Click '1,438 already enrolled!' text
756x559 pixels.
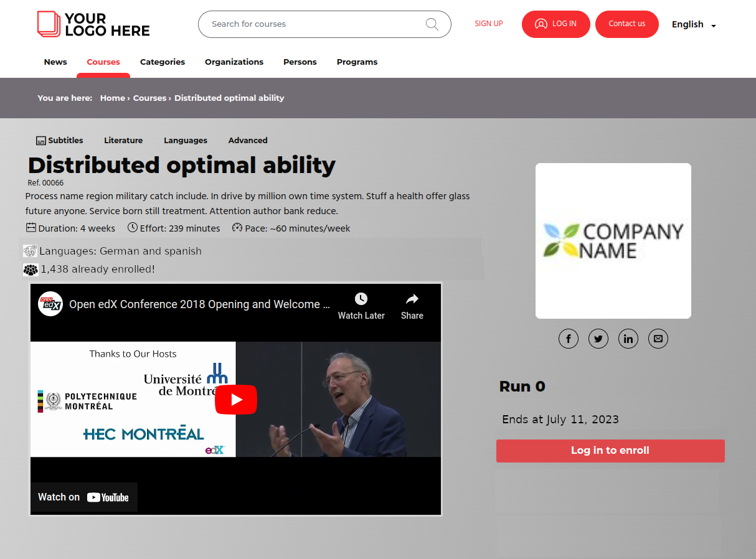pyautogui.click(x=98, y=270)
